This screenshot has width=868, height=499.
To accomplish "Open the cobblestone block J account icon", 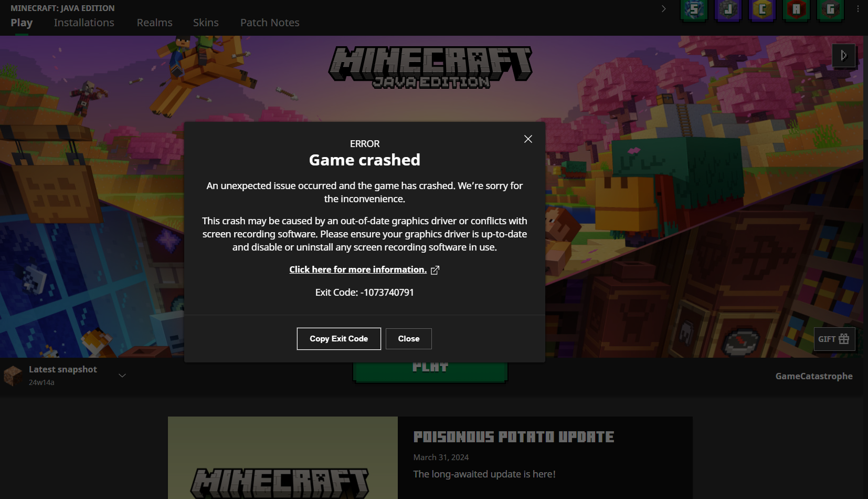I will click(x=728, y=10).
